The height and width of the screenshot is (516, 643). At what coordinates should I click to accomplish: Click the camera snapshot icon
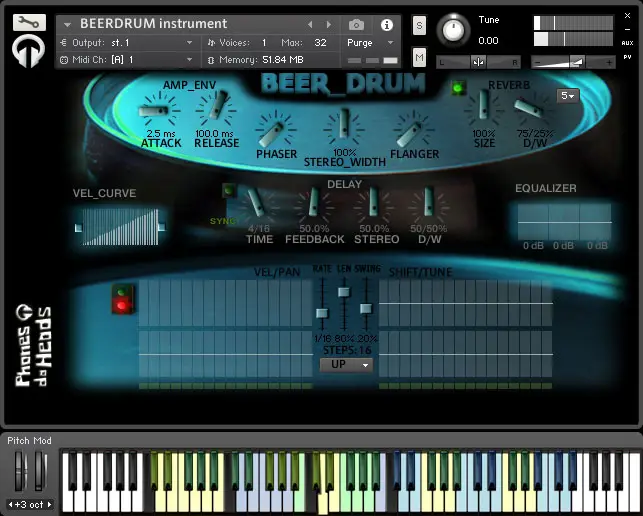click(x=356, y=25)
